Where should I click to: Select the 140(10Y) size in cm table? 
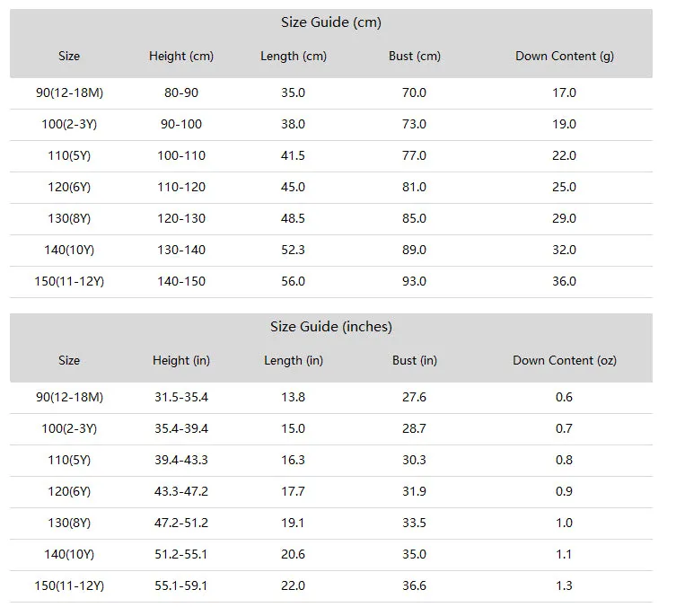(69, 251)
